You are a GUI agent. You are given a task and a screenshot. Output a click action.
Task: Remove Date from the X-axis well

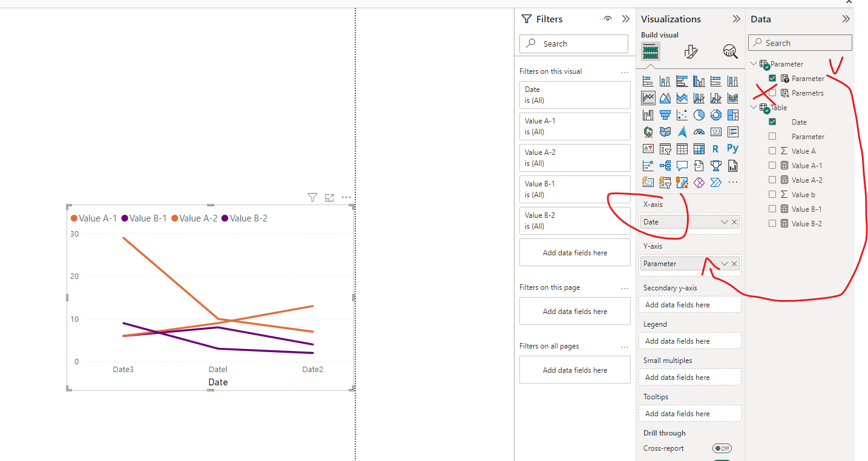734,222
